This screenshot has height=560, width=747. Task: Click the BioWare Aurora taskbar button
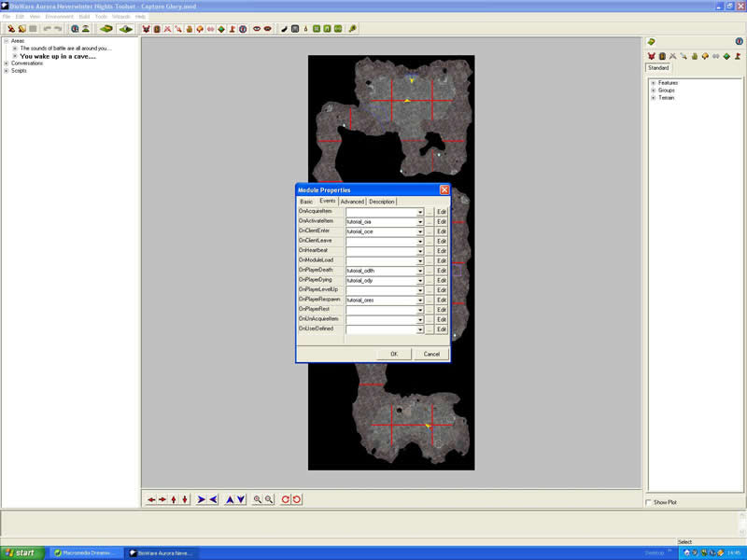click(161, 553)
